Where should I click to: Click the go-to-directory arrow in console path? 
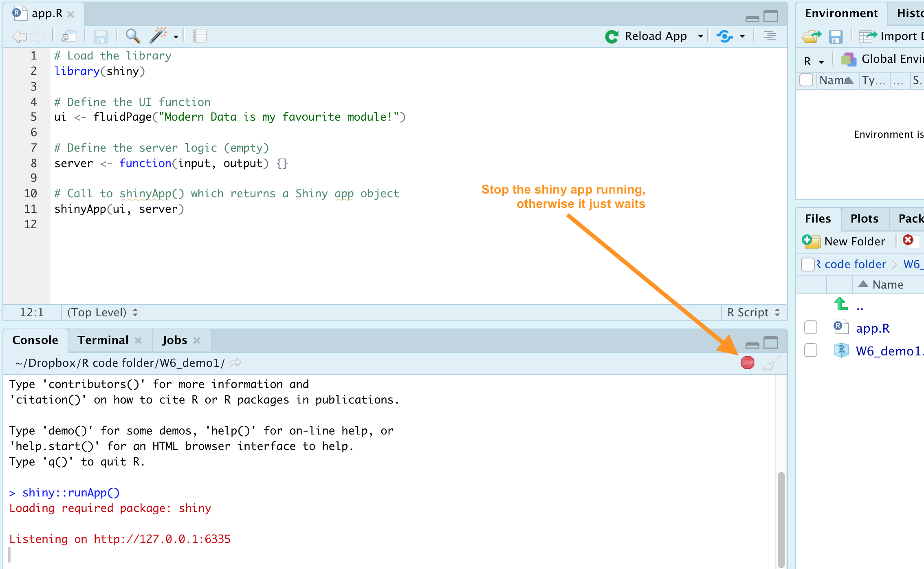click(235, 362)
